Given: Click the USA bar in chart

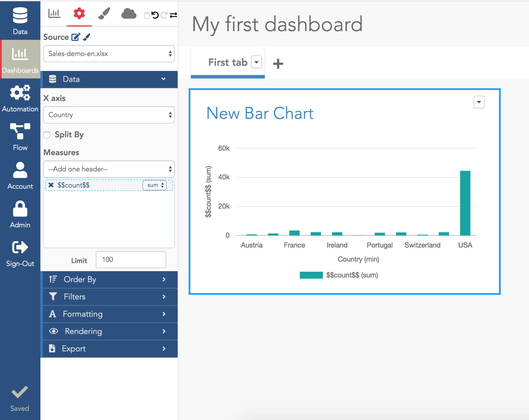Looking at the screenshot, I should coord(465,203).
